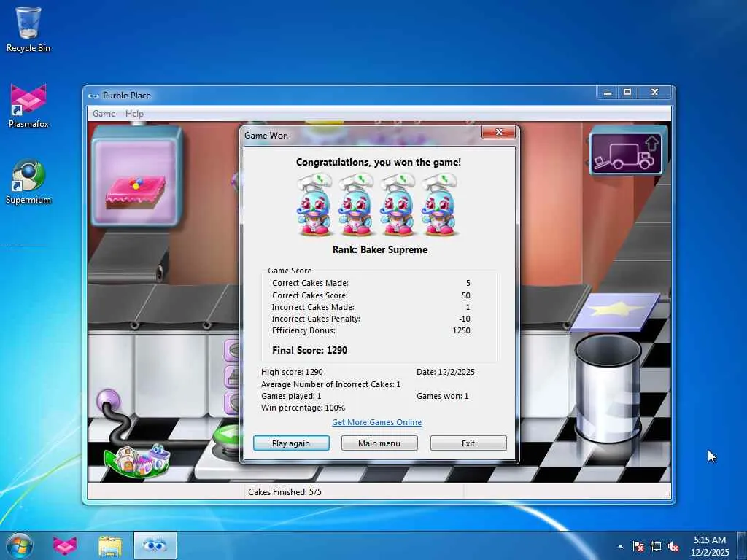Click the Purble Place taskbar button
Screen dimensions: 747x560
pos(155,545)
